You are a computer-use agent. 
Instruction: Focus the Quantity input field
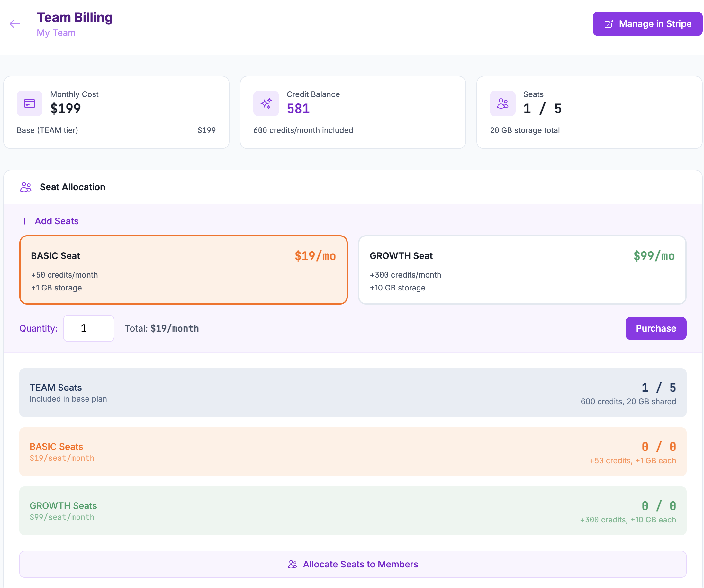tap(88, 328)
